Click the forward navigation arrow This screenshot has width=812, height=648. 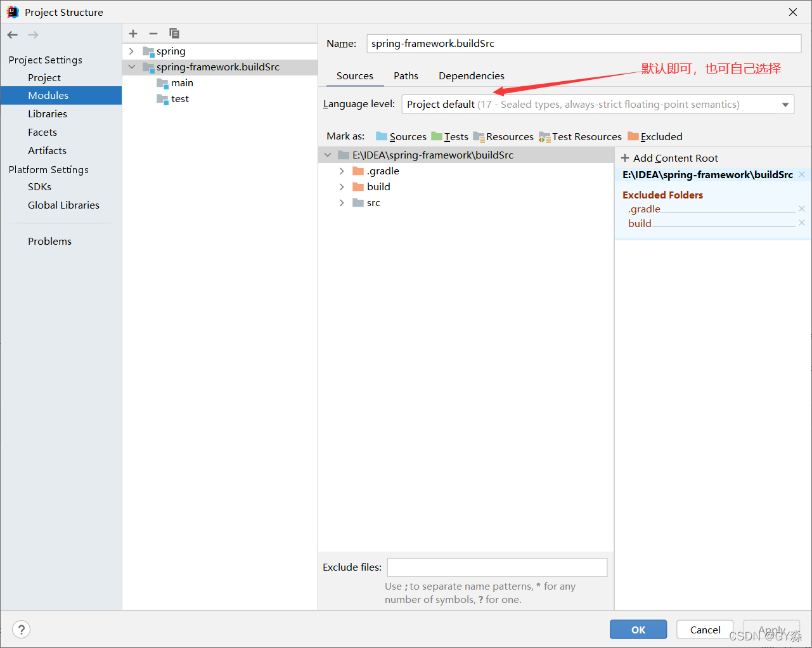pos(33,35)
